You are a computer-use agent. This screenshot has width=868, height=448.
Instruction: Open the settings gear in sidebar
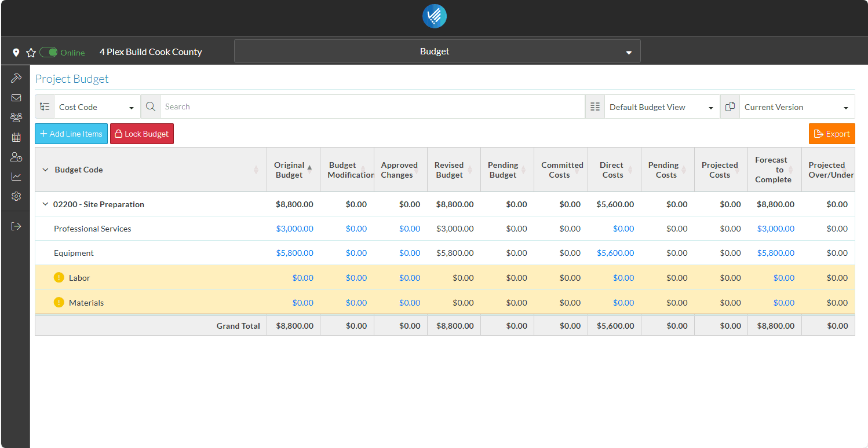[x=16, y=196]
